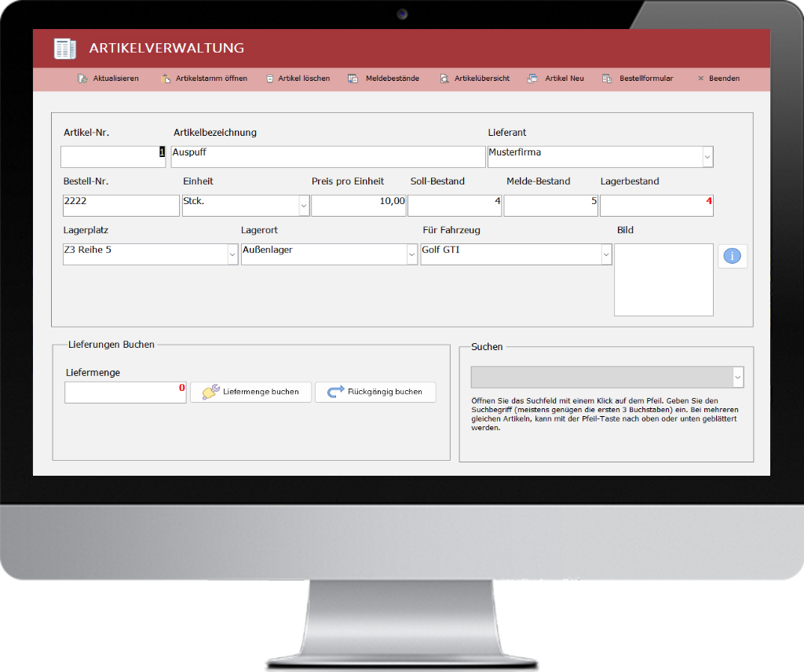The image size is (804, 672).
Task: Expand the Lieferant dropdown
Action: coord(707,157)
